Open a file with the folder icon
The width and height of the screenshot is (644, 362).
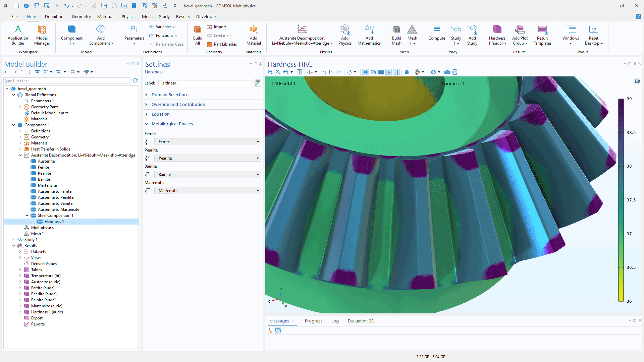27,6
